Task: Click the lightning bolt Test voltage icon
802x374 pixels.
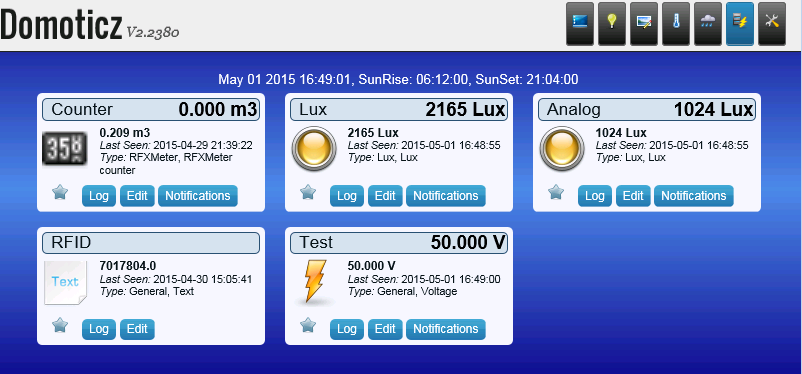Action: coord(314,281)
